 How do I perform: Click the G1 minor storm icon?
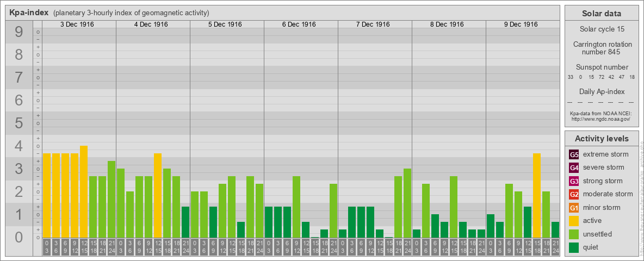point(574,208)
